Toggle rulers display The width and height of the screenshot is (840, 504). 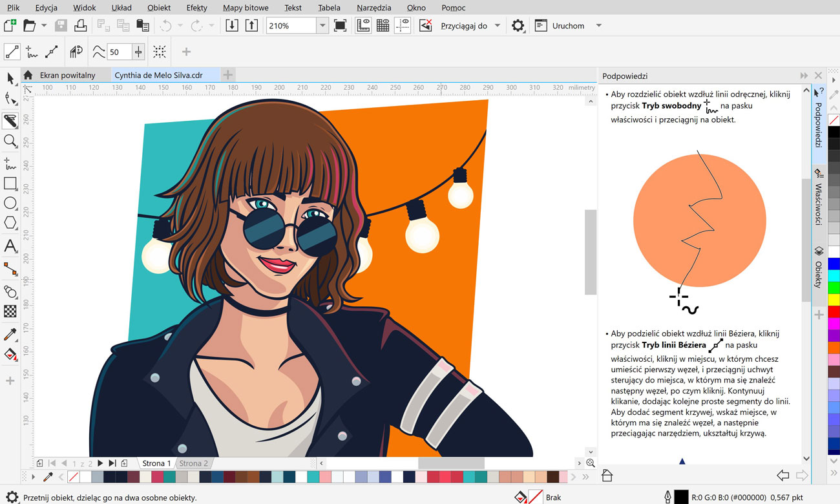pyautogui.click(x=363, y=26)
